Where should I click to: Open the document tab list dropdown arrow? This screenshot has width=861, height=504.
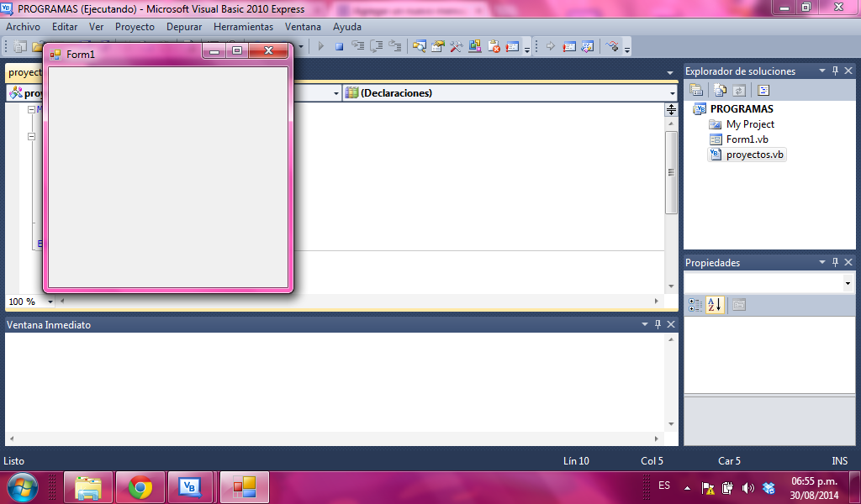coord(669,72)
